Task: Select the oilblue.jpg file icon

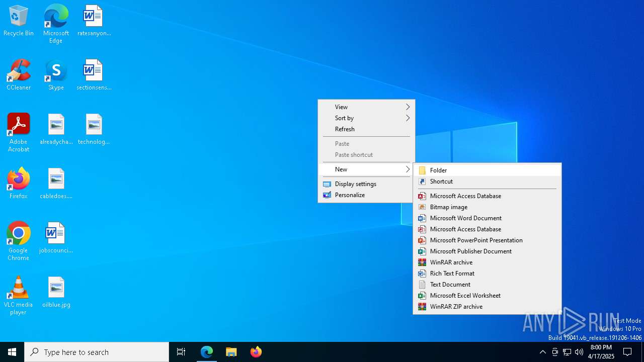Action: pos(56,293)
